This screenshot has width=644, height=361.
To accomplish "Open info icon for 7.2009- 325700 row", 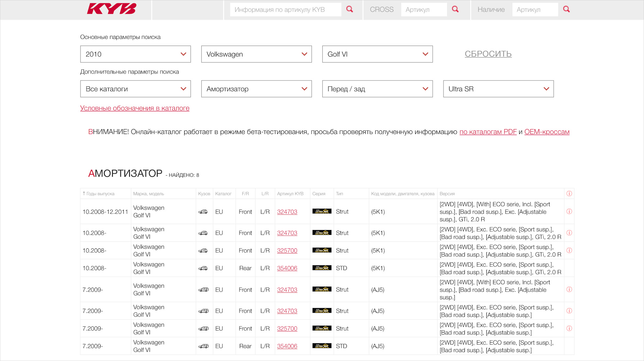I will pyautogui.click(x=569, y=328).
